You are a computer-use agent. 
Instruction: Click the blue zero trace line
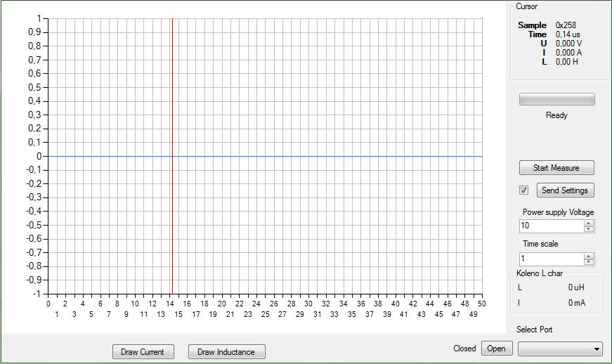(266, 156)
